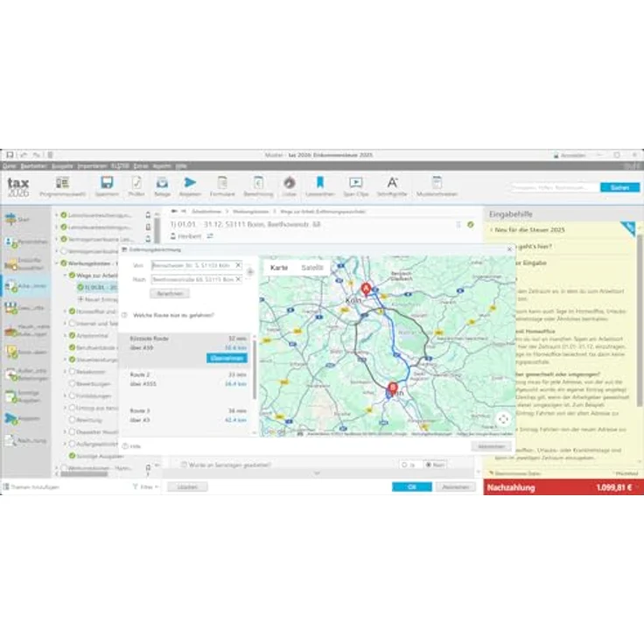Click the swap icon next to Heribert
The height and width of the screenshot is (644, 644).
pyautogui.click(x=210, y=236)
